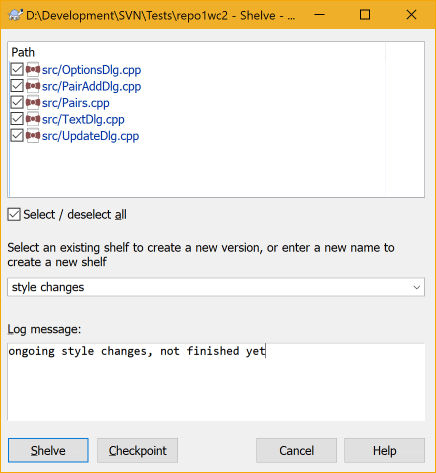Viewport: 436px width, 473px height.
Task: Uncheck the src/Pairs.cpp checkbox
Action: (17, 103)
